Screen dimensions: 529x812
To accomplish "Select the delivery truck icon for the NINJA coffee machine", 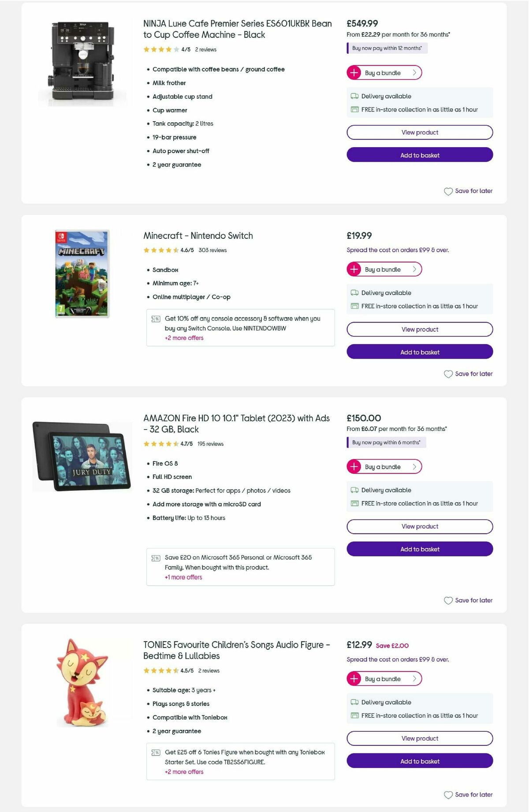I will point(354,96).
